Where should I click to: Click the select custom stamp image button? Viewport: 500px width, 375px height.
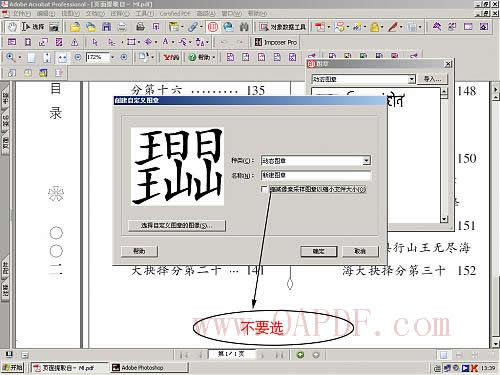coord(177,225)
